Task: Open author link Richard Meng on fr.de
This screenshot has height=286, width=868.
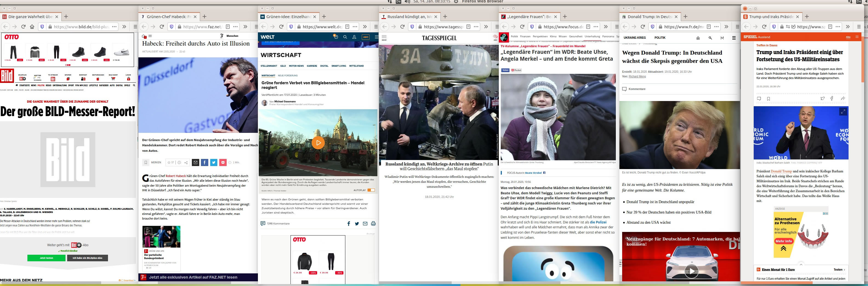Action: (x=637, y=77)
